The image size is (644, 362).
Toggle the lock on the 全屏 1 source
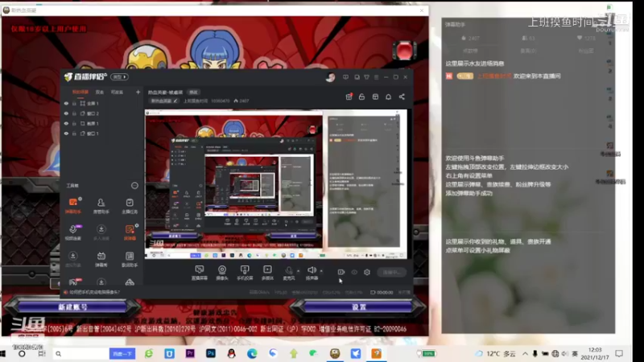74,104
